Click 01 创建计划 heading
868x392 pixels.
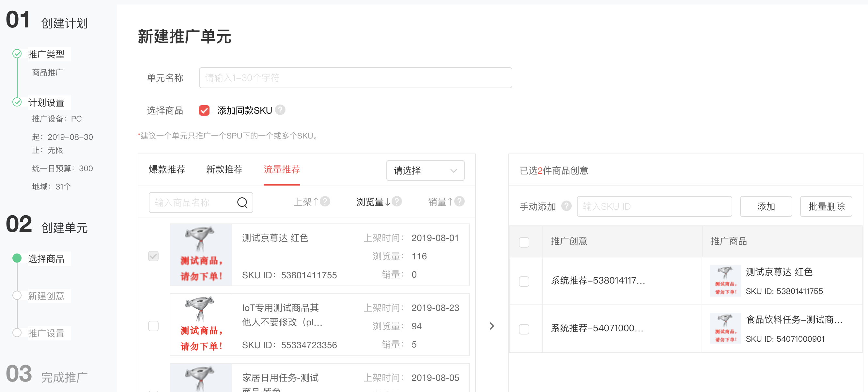(x=47, y=20)
